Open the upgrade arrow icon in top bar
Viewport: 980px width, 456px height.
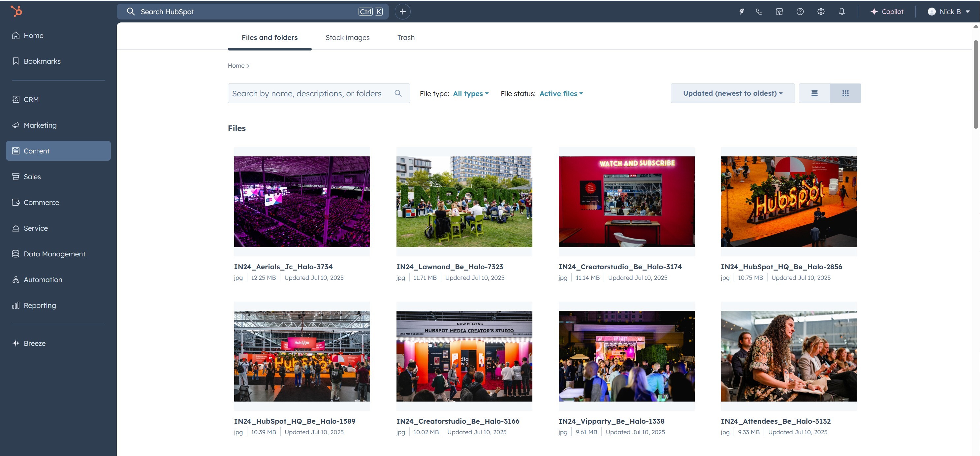742,12
